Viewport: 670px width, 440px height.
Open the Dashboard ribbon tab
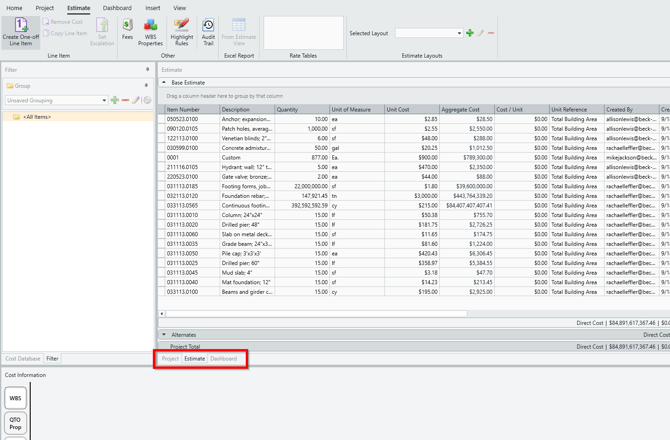[117, 8]
